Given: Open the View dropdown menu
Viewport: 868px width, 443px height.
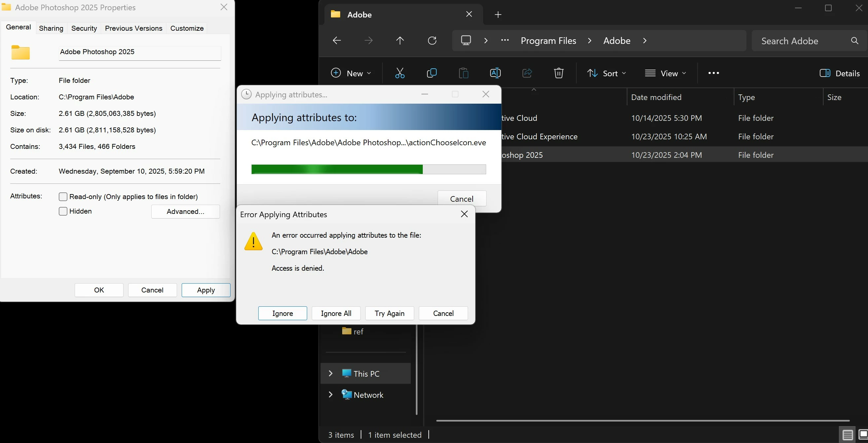Looking at the screenshot, I should pos(665,73).
